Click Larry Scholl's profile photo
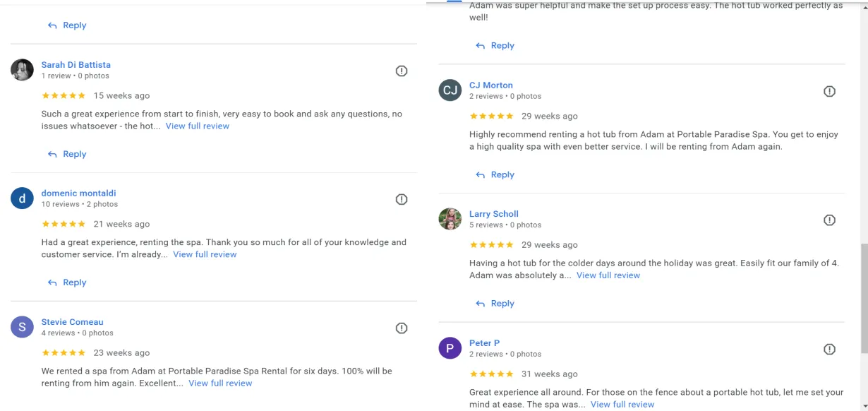 coord(450,219)
